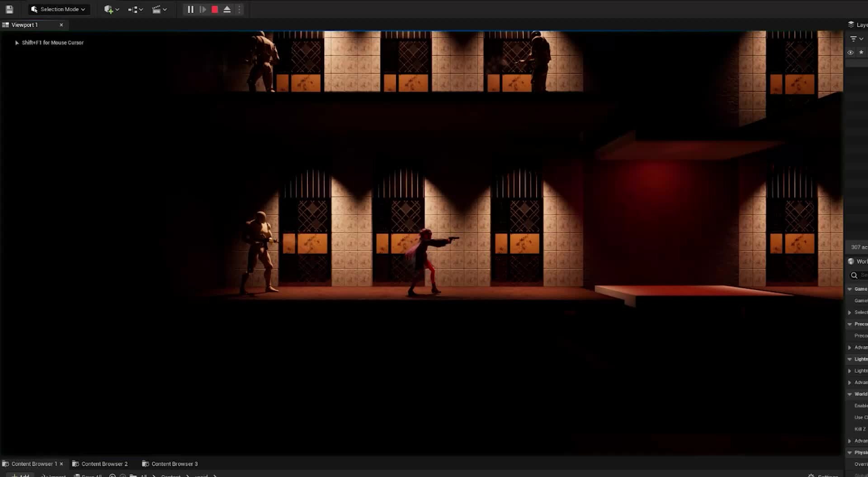Pause the play-in-editor session

point(190,9)
